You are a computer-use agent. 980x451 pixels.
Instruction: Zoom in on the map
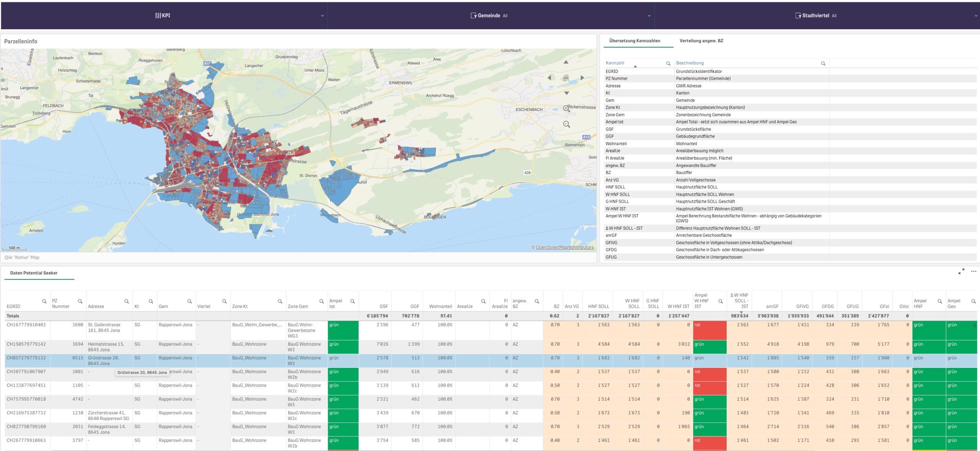[567, 109]
